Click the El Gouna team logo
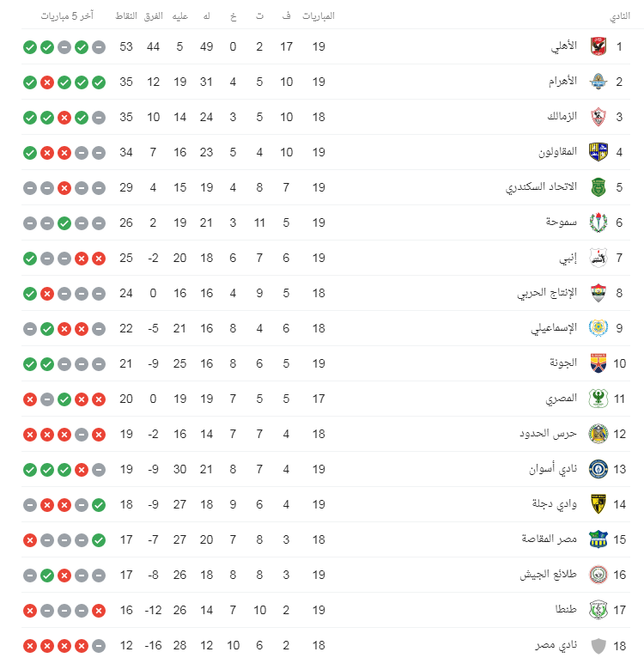Screen dimensions: 644x664 [x=598, y=363]
